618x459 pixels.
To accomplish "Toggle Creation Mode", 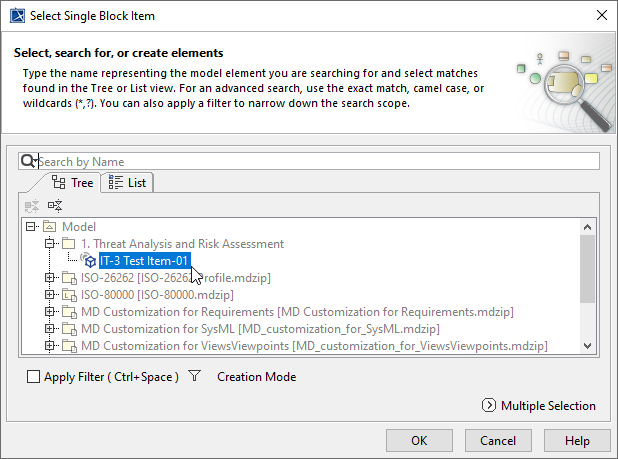I will click(x=256, y=377).
